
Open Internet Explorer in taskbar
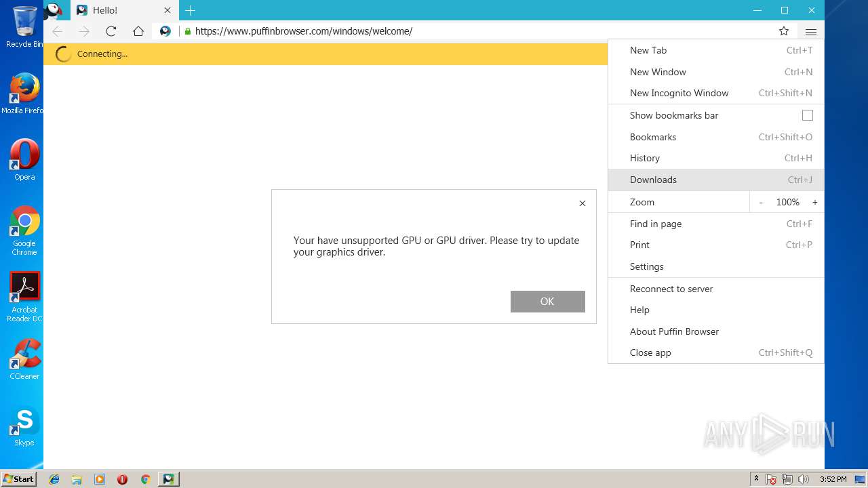click(54, 479)
